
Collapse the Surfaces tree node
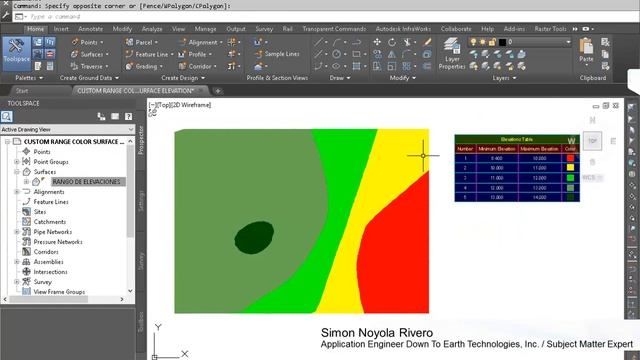point(17,172)
